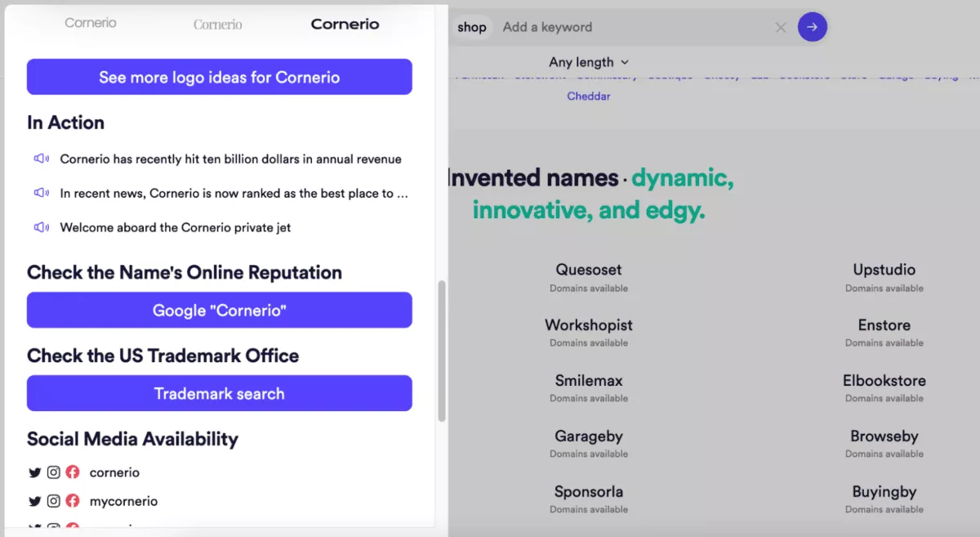The height and width of the screenshot is (537, 980).
Task: Play audio for ten billion dollars sentence
Action: (x=42, y=159)
